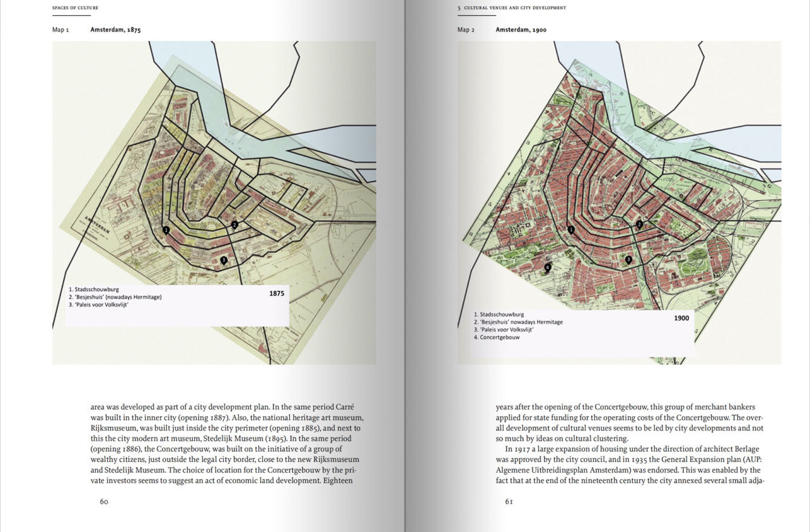This screenshot has height=532, width=810.
Task: Click the line starting 'wealthy citizens, just outside'
Action: pyautogui.click(x=225, y=459)
